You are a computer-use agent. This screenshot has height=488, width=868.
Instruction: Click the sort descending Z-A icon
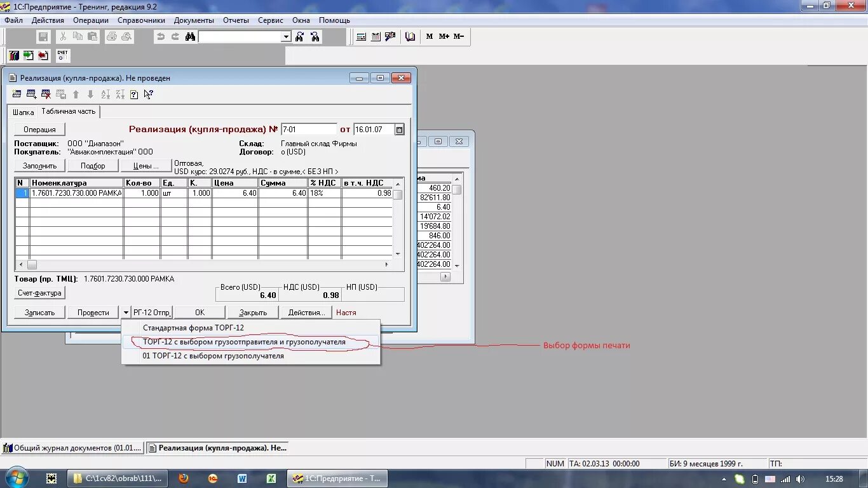click(119, 95)
